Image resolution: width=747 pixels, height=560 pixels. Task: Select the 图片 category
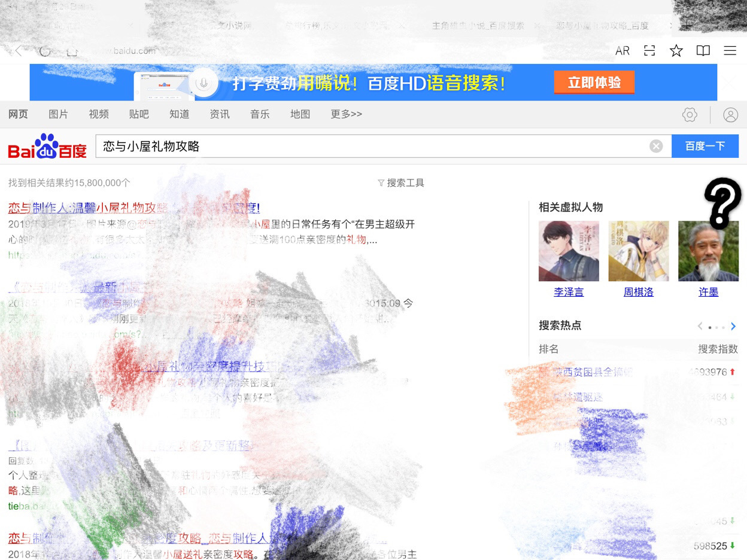point(58,114)
